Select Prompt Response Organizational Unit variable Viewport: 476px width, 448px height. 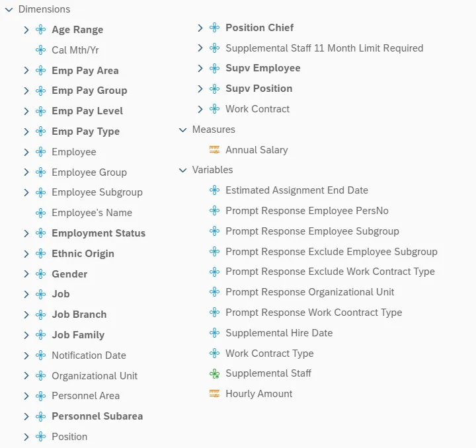[x=309, y=292]
